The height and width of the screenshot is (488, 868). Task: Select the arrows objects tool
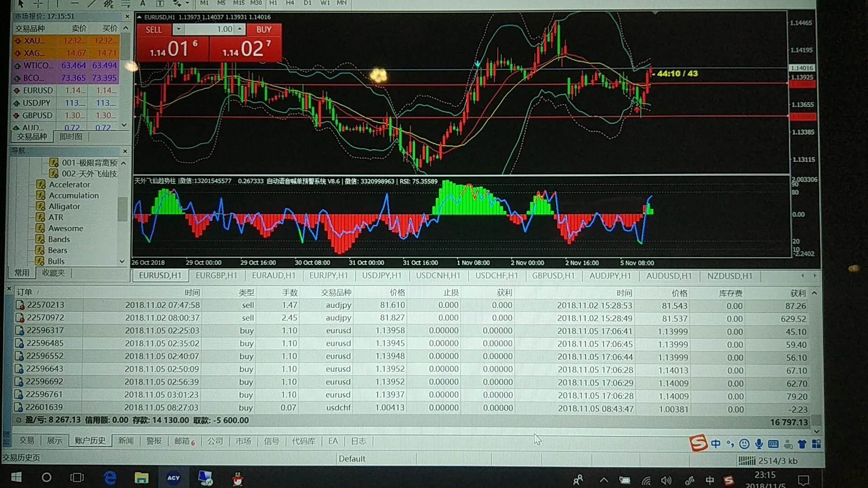pyautogui.click(x=176, y=4)
